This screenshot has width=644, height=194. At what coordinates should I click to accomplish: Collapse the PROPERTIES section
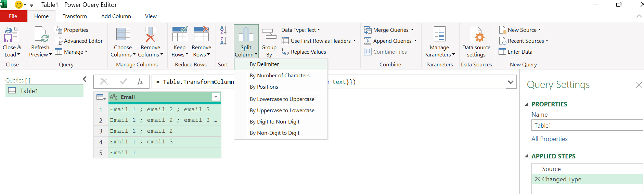tap(526, 104)
